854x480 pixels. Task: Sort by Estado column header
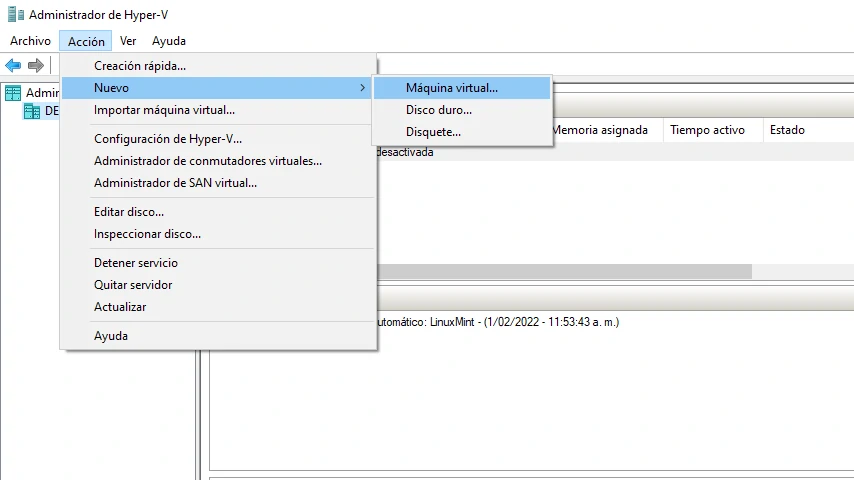tap(808, 130)
